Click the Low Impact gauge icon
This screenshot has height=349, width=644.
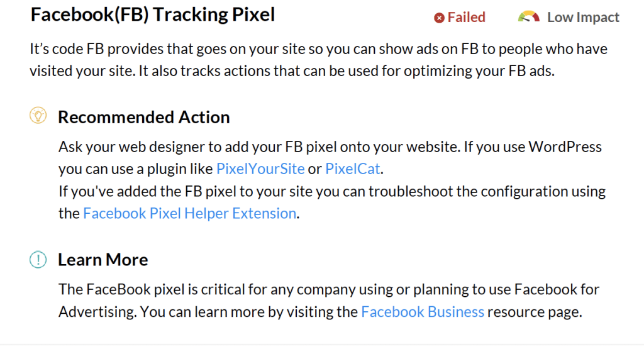pos(528,16)
